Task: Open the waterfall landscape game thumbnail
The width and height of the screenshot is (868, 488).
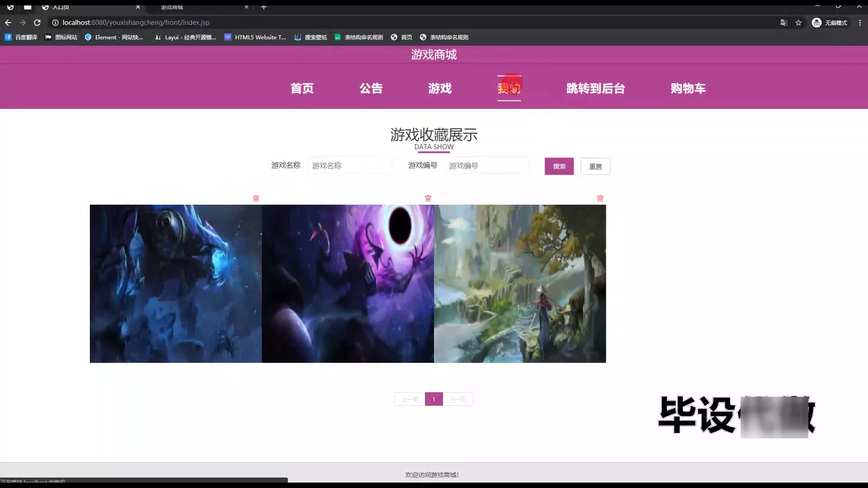Action: (520, 284)
